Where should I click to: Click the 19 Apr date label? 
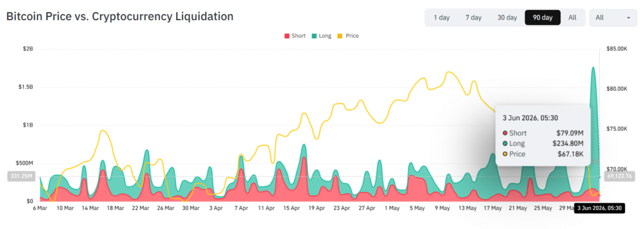[317, 208]
